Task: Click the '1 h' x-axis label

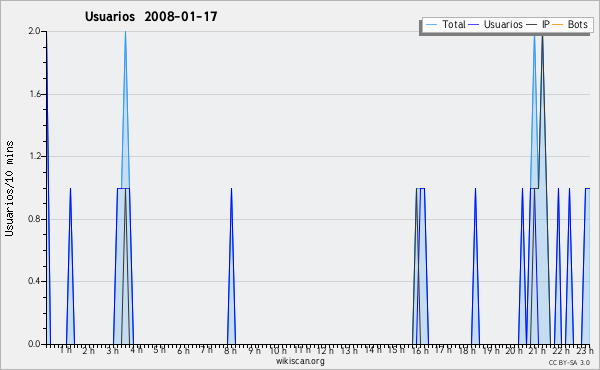Action: tap(66, 350)
